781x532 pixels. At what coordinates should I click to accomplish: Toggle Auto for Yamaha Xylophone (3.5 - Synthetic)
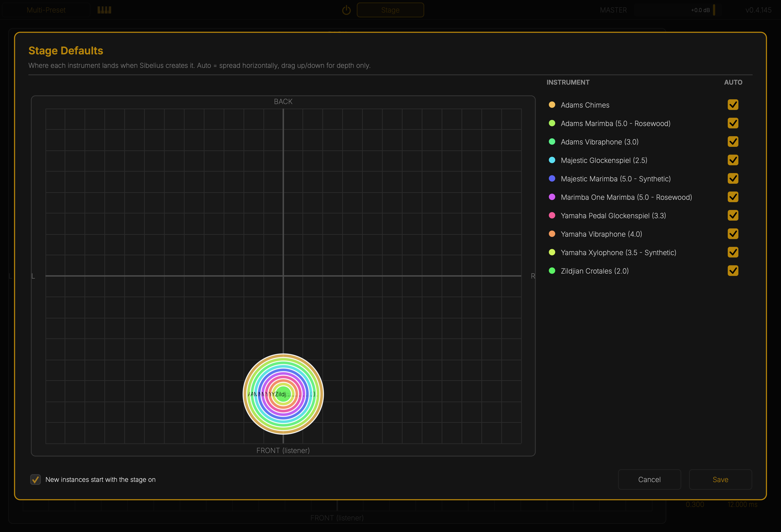[733, 253]
